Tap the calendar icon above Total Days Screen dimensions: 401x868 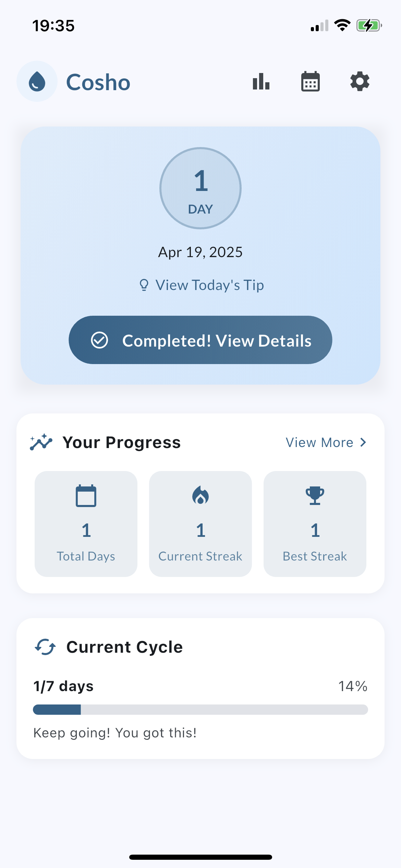(x=86, y=495)
